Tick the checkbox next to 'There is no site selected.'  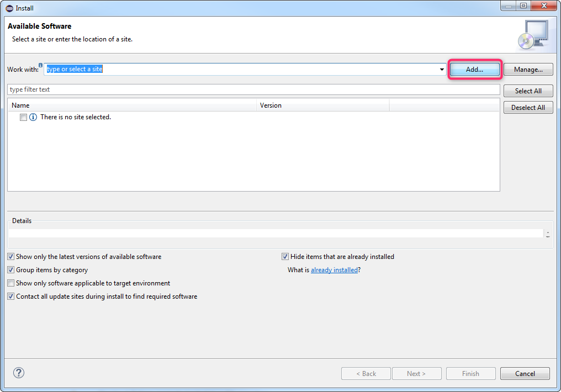23,117
